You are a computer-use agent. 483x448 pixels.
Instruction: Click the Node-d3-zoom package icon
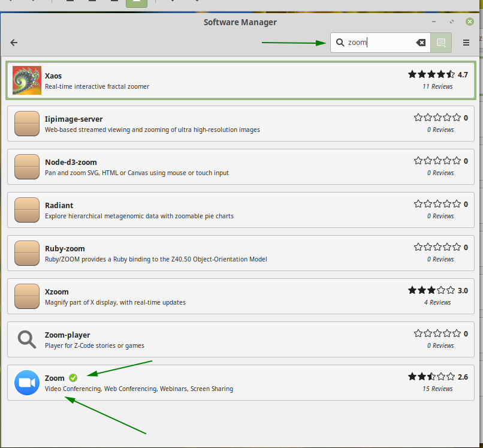[27, 167]
